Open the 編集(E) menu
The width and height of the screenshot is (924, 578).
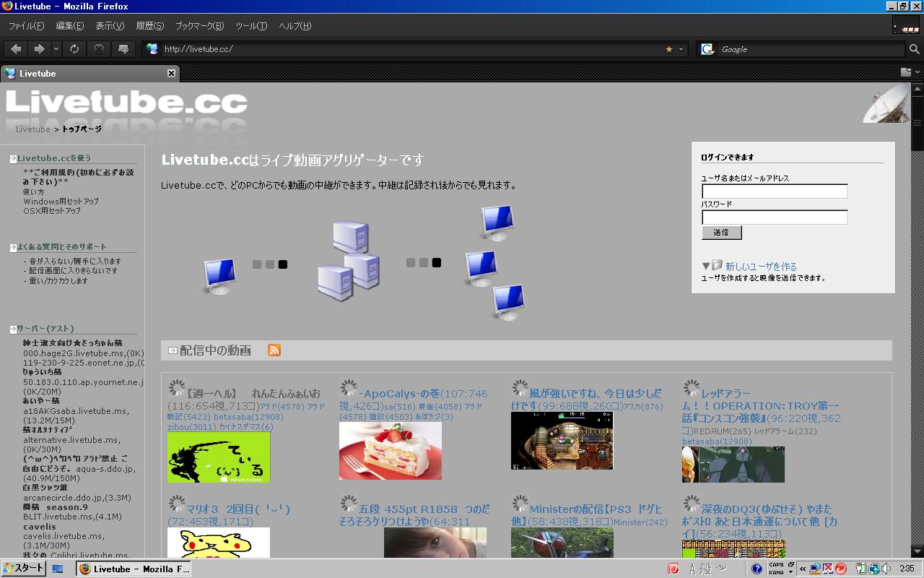click(70, 26)
